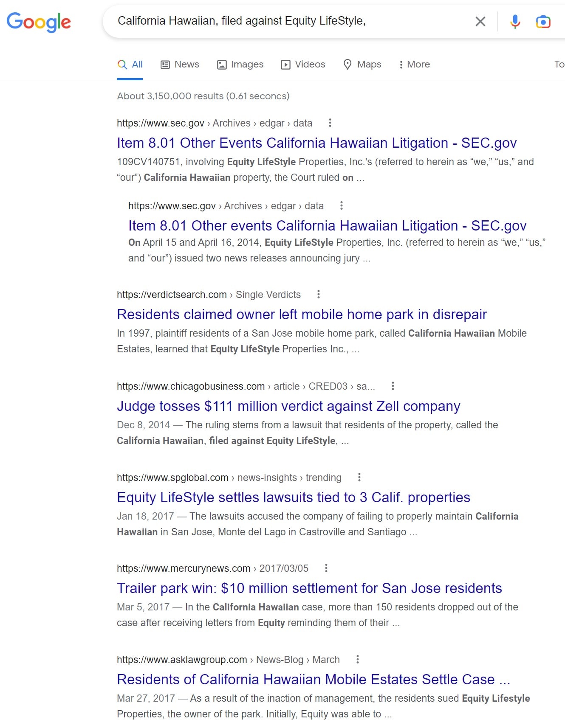Click the chicagobusiness.com article URL breadcrumb
Screen dimensions: 565x728
pyautogui.click(x=246, y=386)
